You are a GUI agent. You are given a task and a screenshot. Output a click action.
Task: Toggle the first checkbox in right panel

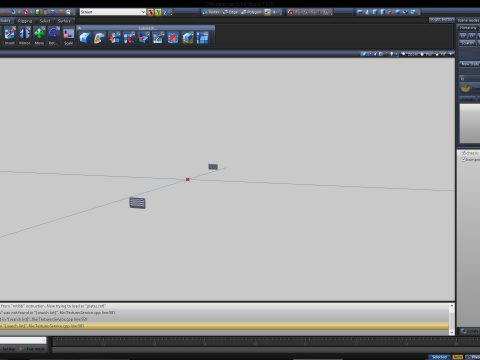click(x=463, y=153)
